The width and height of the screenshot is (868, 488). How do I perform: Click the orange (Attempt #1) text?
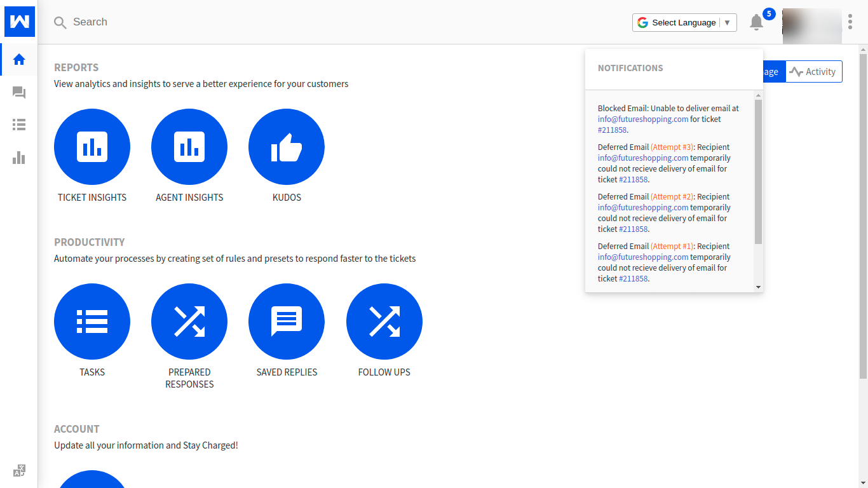[672, 246]
